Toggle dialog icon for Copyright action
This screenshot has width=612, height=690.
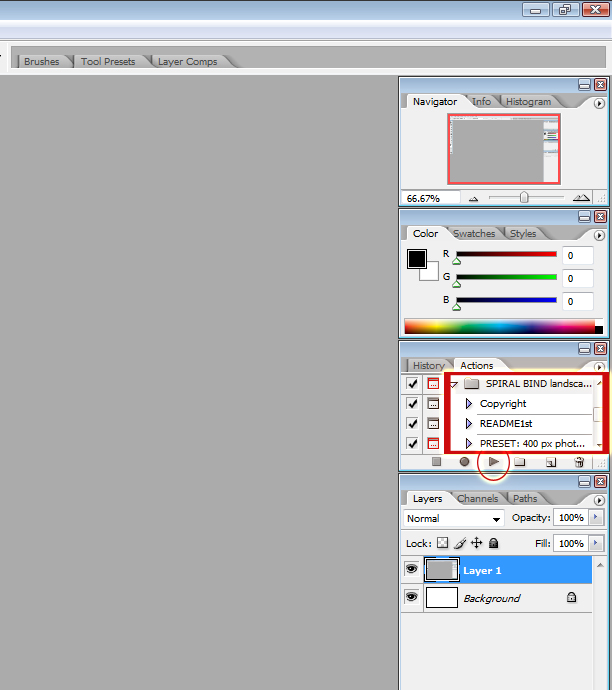[x=433, y=403]
